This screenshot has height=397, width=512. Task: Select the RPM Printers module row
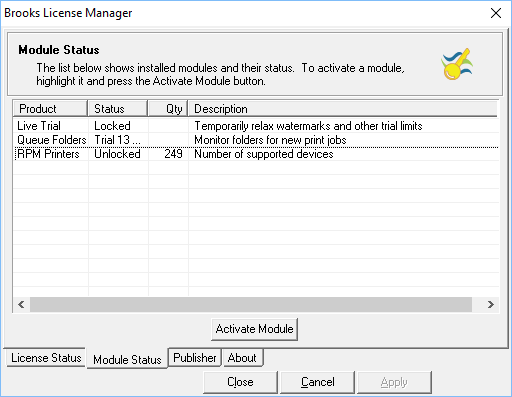[x=256, y=154]
